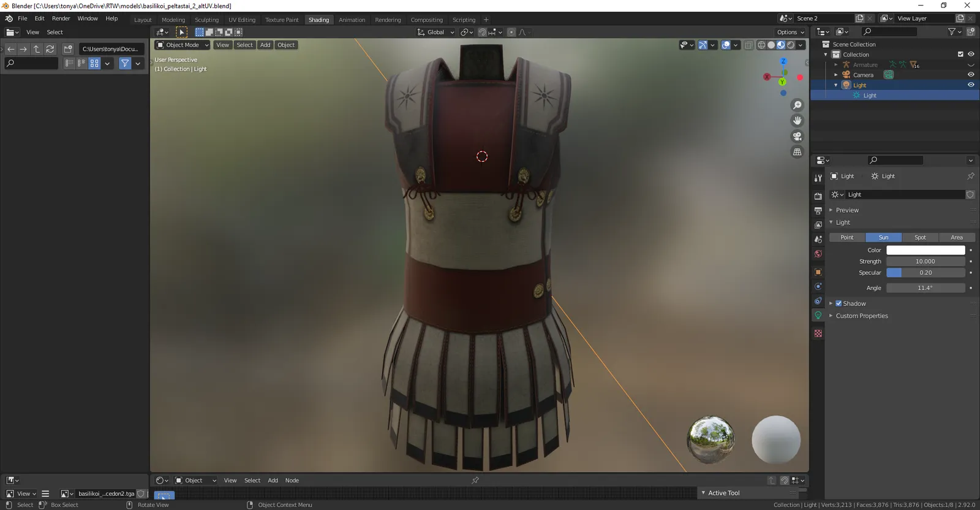The image size is (980, 510).
Task: Switch to the UV Editing workspace tab
Action: click(242, 20)
